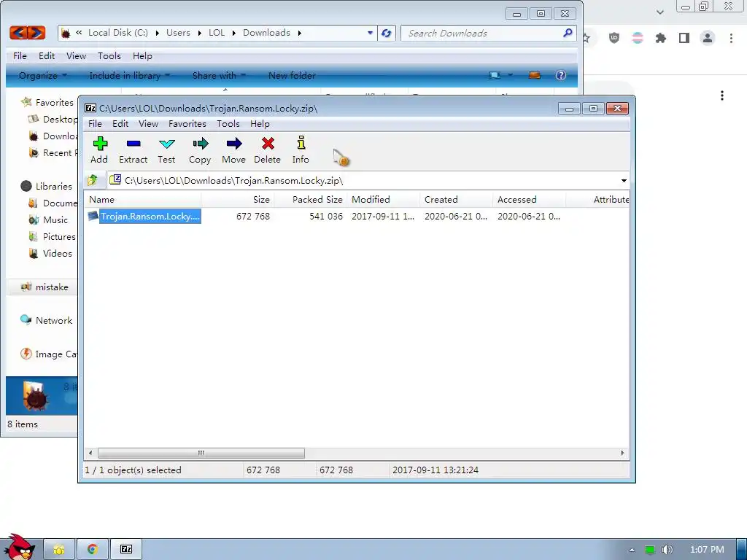
Task: Click the Move arrow icon in 7-Zip
Action: pos(234,144)
